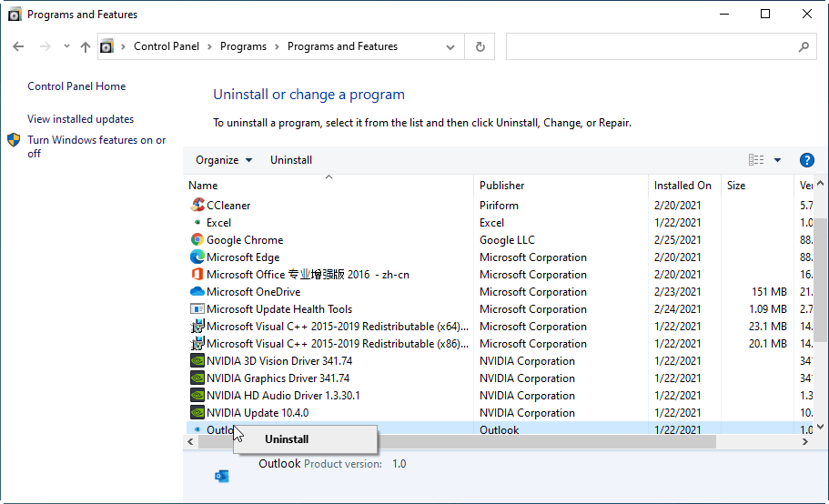Viewport: 829px width, 504px height.
Task: Open recent locations dropdown arrow
Action: [x=66, y=46]
